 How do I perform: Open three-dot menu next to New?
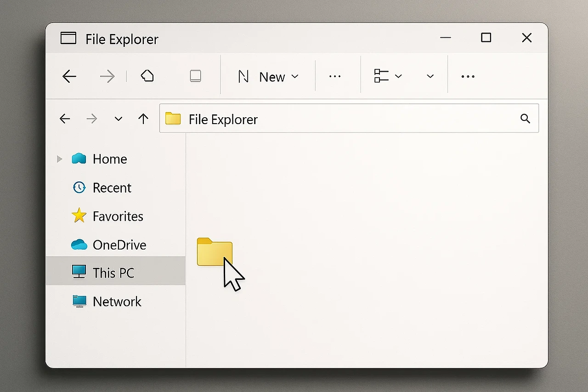tap(335, 77)
